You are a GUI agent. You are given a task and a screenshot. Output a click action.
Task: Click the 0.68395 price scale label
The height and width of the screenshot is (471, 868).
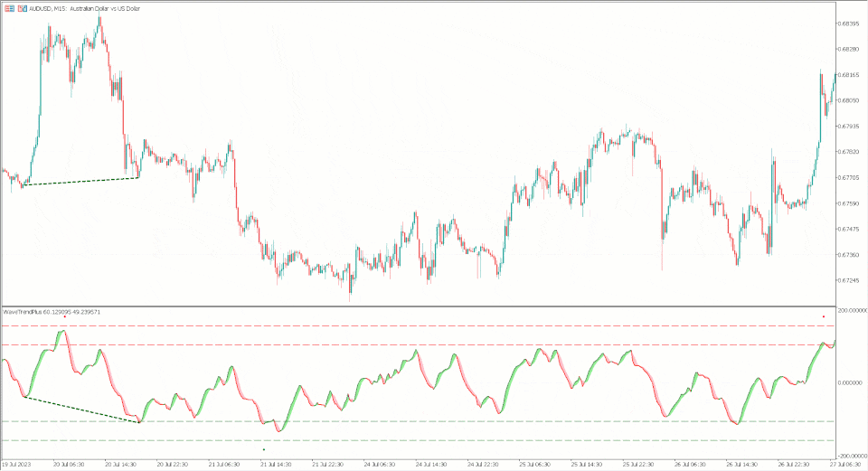pyautogui.click(x=849, y=24)
